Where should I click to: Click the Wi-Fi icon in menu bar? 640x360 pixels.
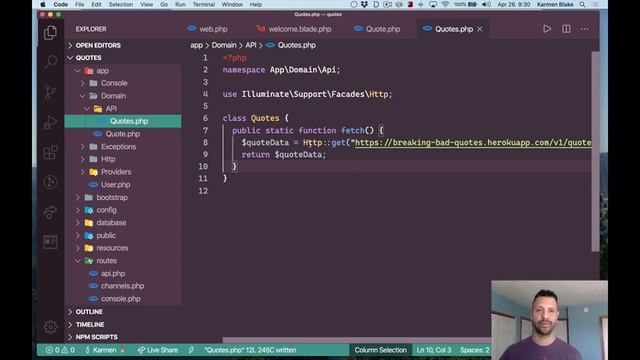pos(445,4)
